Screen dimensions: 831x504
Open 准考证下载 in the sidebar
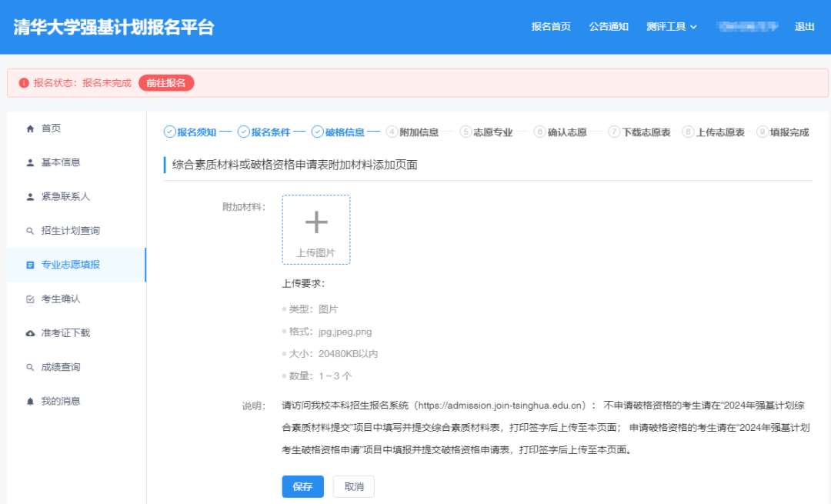65,333
